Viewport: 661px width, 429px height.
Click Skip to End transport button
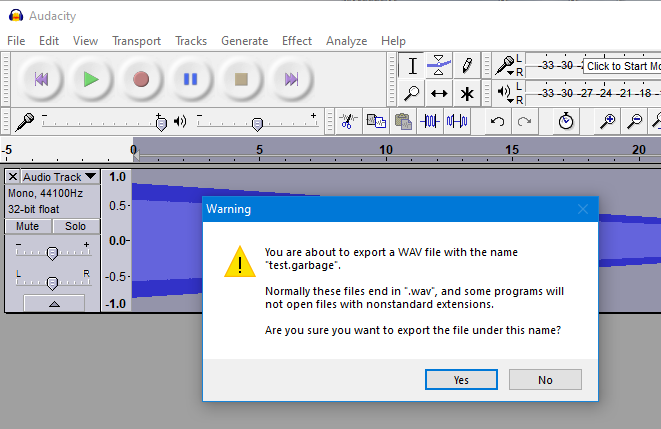coord(291,79)
